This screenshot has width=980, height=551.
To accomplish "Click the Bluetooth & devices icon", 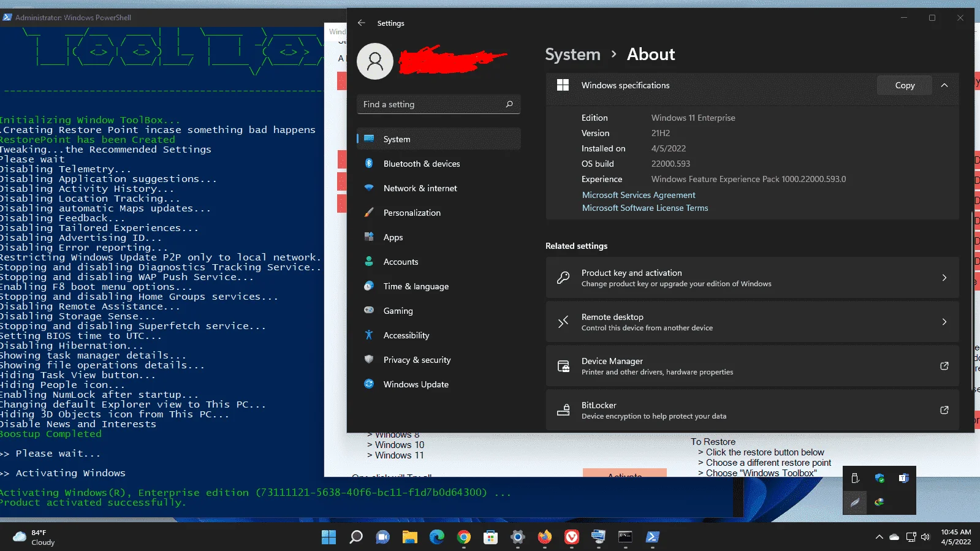I will tap(369, 164).
